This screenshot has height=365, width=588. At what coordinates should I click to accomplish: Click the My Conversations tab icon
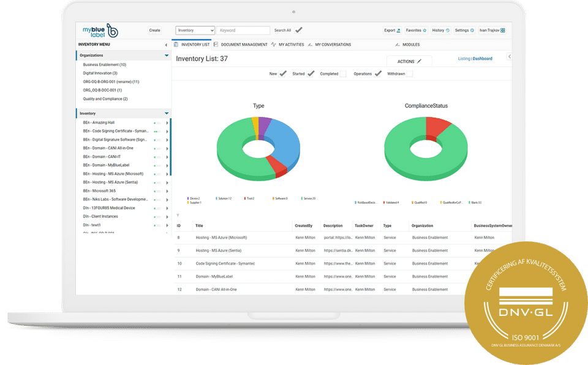tap(310, 45)
